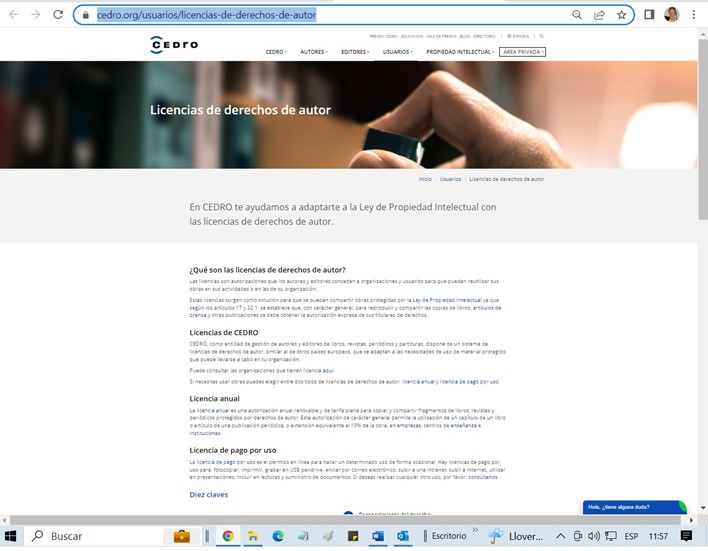The height and width of the screenshot is (551, 708).
Task: Open File Explorer from the taskbar
Action: coord(253,536)
